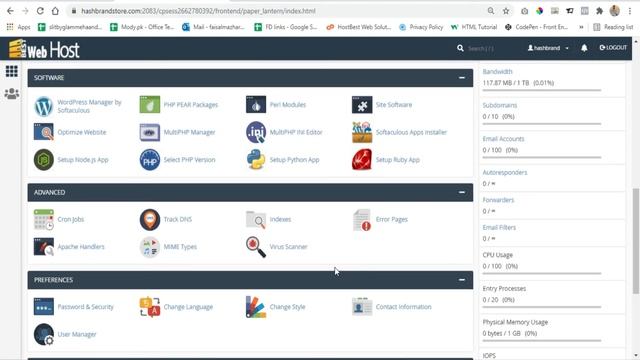This screenshot has height=360, width=640.
Task: Open the hashbrand user dropdown
Action: pos(548,48)
